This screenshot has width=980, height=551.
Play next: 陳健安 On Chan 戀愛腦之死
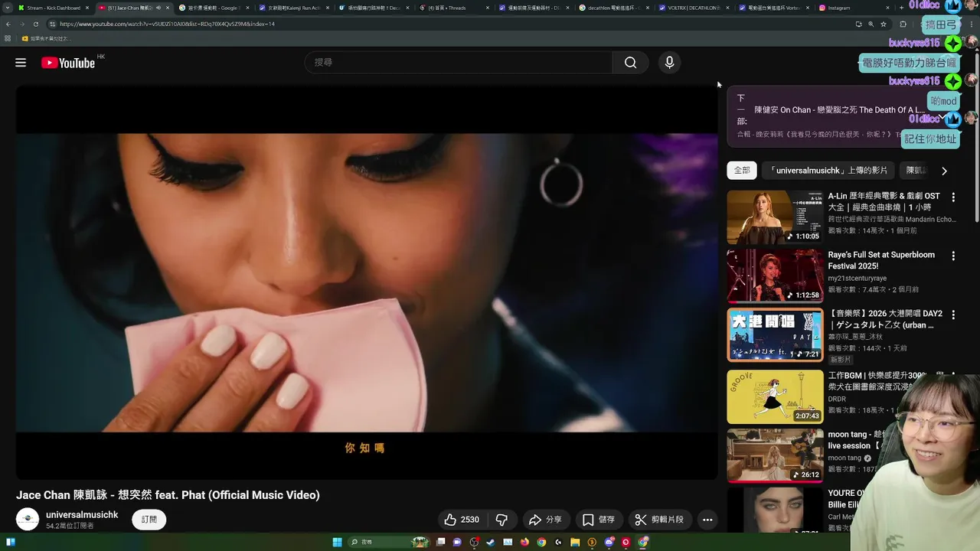click(839, 110)
